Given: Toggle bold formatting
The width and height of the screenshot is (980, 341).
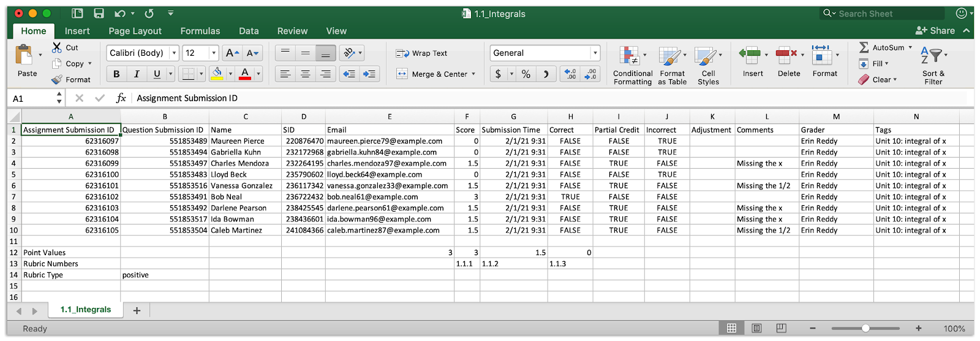Looking at the screenshot, I should pyautogui.click(x=116, y=74).
